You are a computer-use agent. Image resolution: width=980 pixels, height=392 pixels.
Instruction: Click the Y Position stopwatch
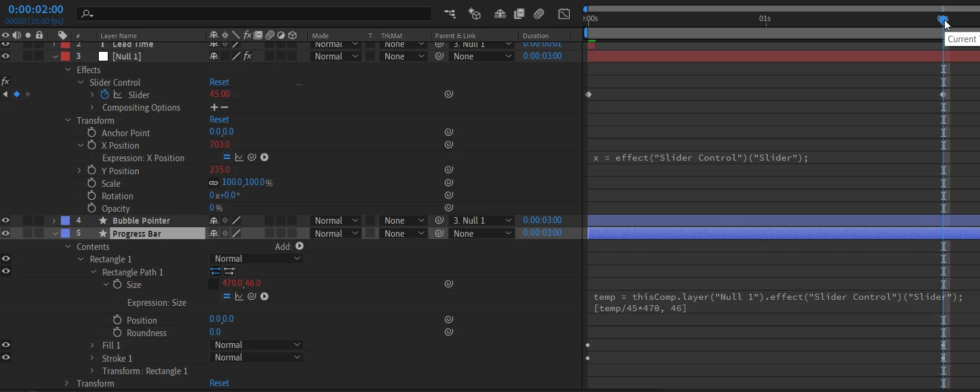tap(92, 171)
